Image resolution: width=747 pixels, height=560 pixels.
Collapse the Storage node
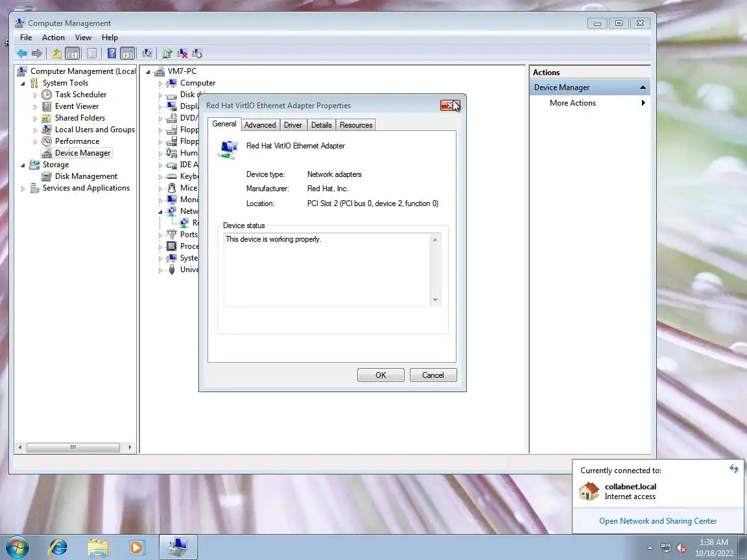click(x=23, y=165)
